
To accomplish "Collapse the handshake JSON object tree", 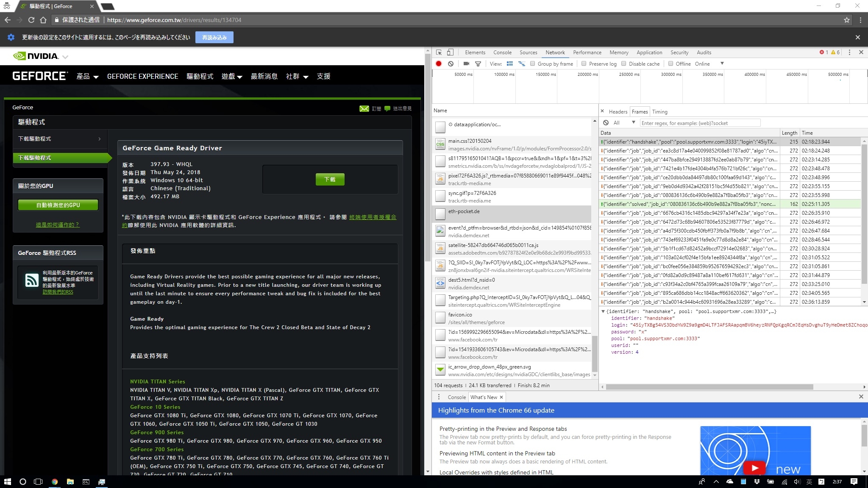I will [603, 311].
